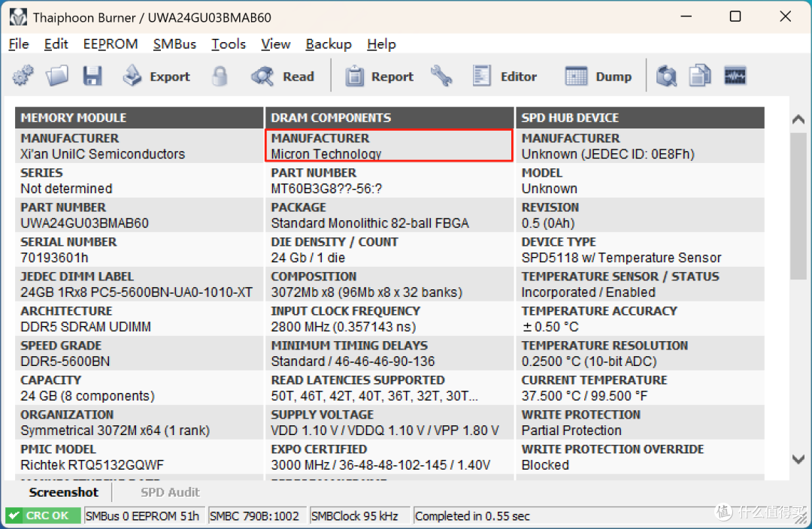Click SPD5118 w/ Temperature Sensor value

(x=622, y=258)
